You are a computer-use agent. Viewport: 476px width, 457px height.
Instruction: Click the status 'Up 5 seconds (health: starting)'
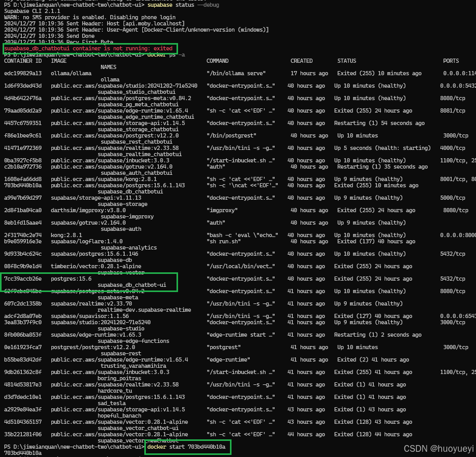pos(382,148)
